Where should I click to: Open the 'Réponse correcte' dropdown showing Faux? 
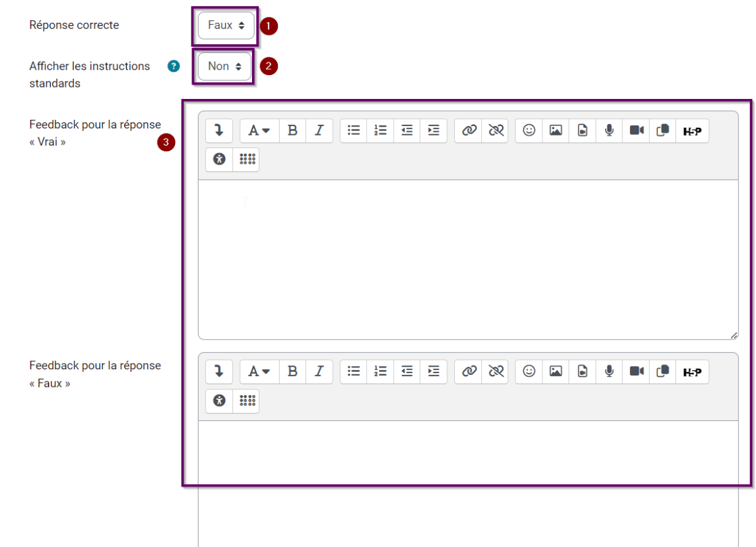pos(226,26)
